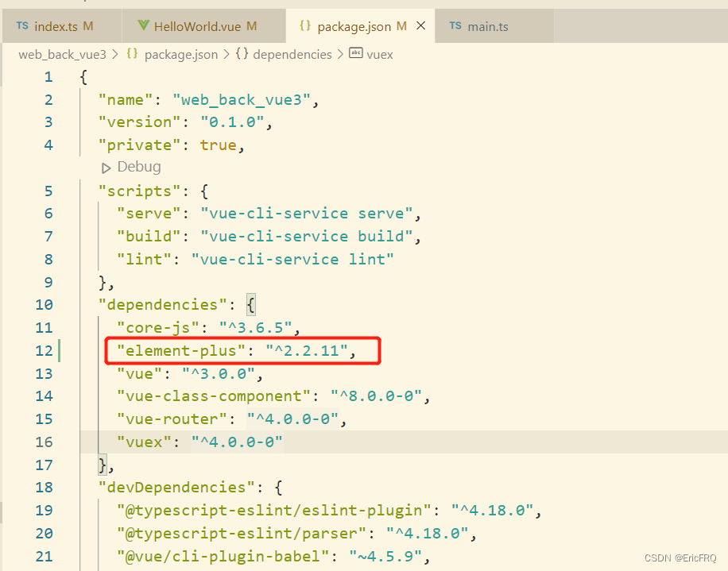Click dependencies in the breadcrumb
Viewport: 728px width, 571px height.
292,55
